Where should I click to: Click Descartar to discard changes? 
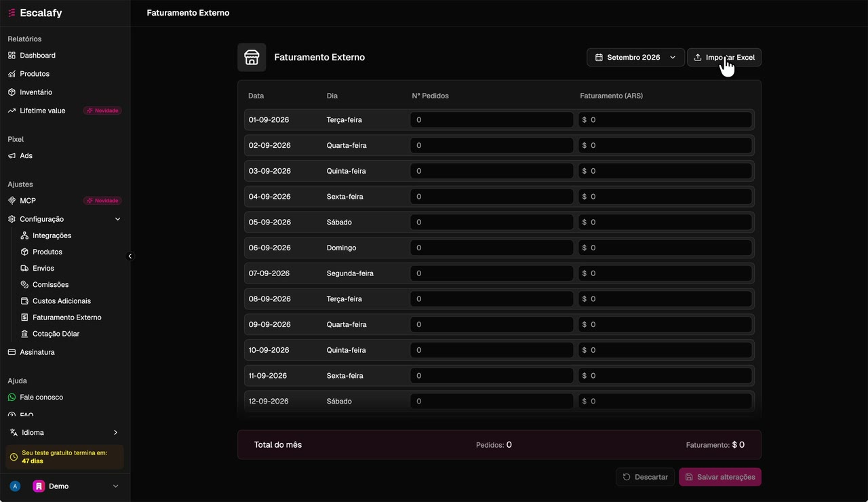click(645, 477)
